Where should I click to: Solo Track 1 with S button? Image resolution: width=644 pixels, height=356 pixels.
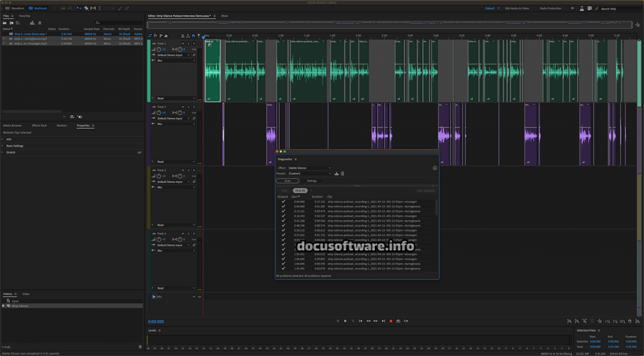point(189,43)
